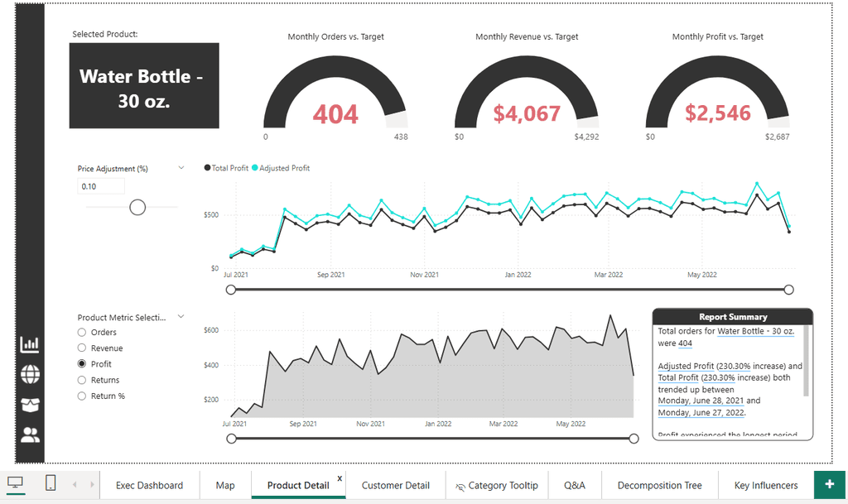Open the bar chart sidebar icon
848x504 pixels.
pos(30,344)
